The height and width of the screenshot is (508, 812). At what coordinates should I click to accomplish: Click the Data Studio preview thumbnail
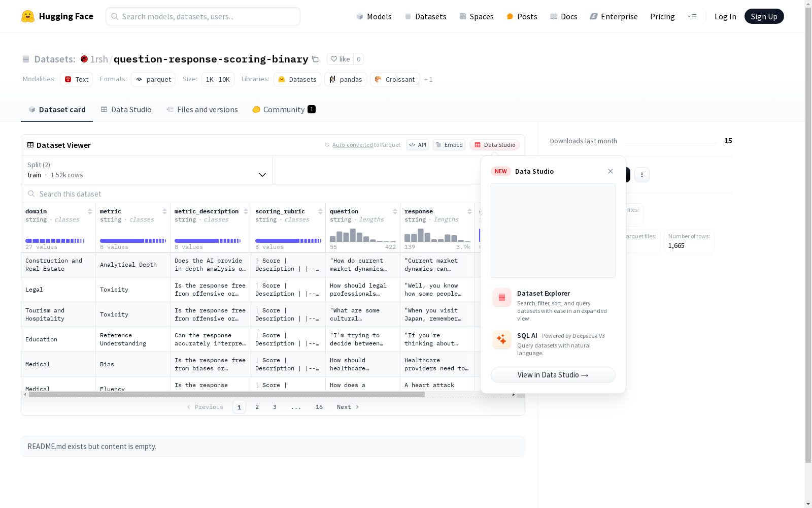(553, 231)
